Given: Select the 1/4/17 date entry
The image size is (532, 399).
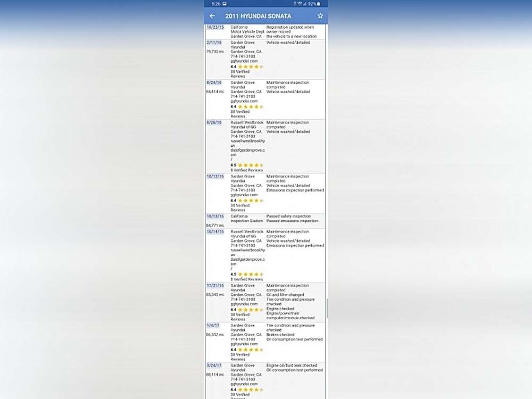Looking at the screenshot, I should [213, 326].
